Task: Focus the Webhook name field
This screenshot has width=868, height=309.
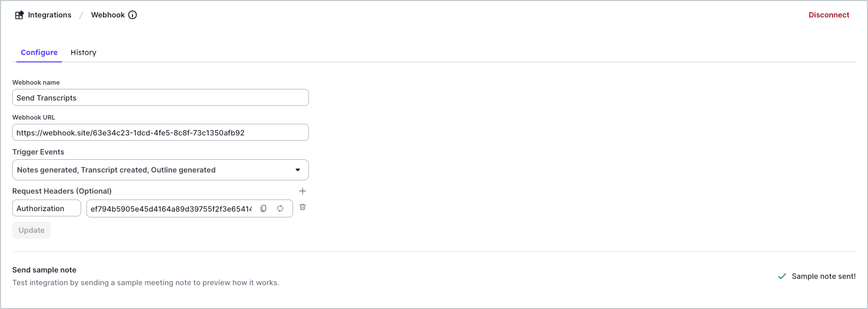Action: (x=160, y=98)
